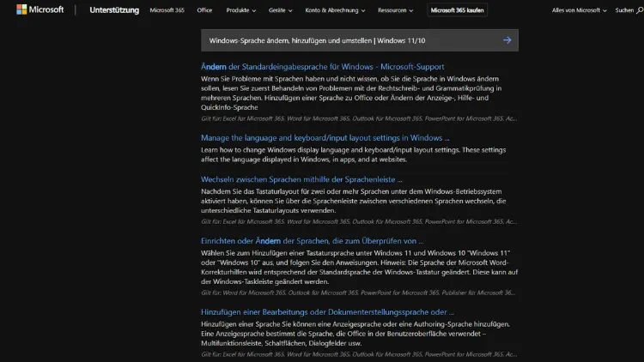Click the Microsoft logo icon

[21, 9]
